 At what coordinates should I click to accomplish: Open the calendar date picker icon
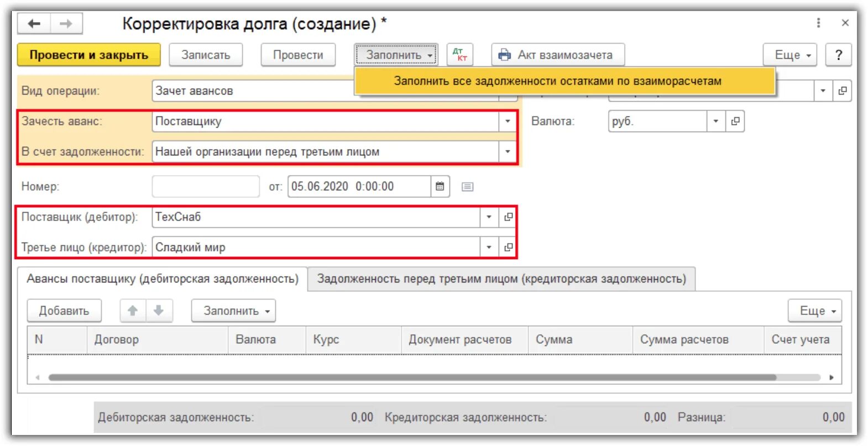click(440, 187)
